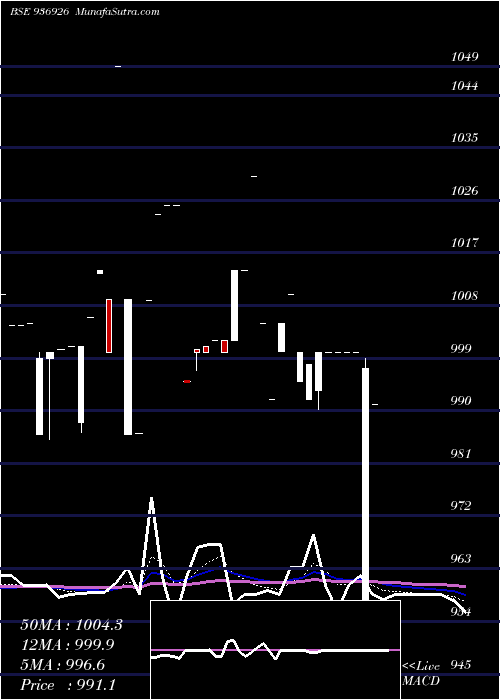Click the MunafaSutra.com label
This screenshot has width=500, height=700.
click(118, 12)
